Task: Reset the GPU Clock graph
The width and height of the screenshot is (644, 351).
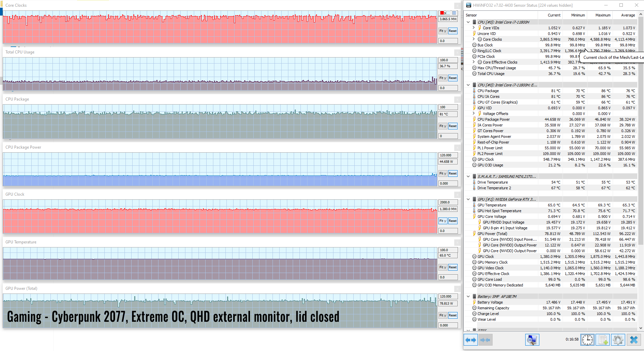Action: tap(453, 221)
